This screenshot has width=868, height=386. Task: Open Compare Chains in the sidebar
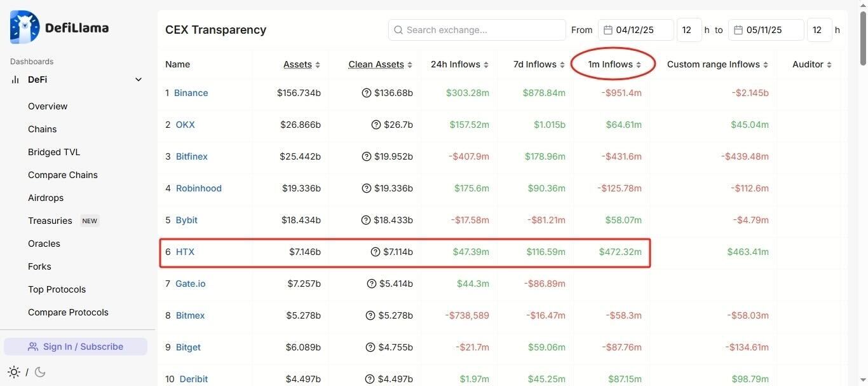[x=63, y=175]
